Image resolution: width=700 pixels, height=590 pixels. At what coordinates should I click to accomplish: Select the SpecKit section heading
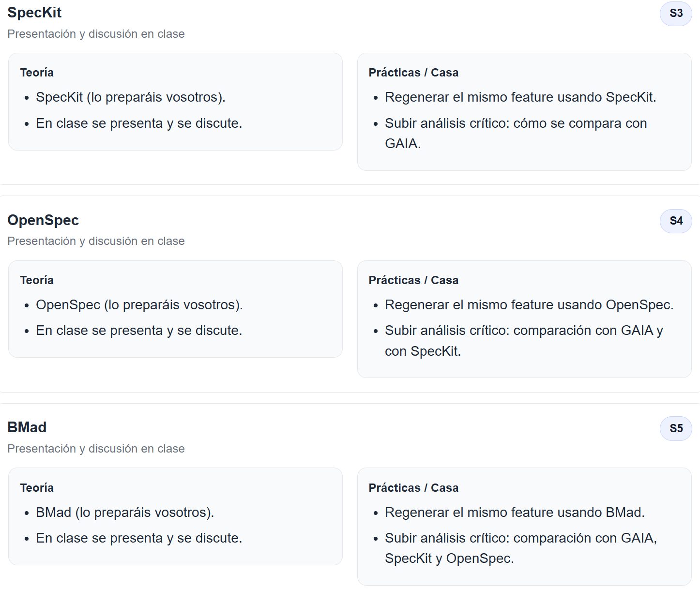coord(34,13)
